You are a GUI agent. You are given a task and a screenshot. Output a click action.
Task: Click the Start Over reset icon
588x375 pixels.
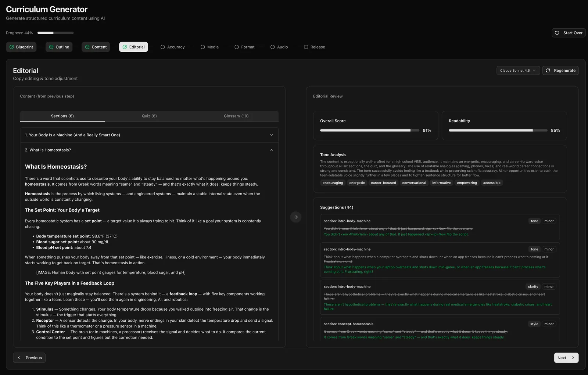pyautogui.click(x=557, y=33)
